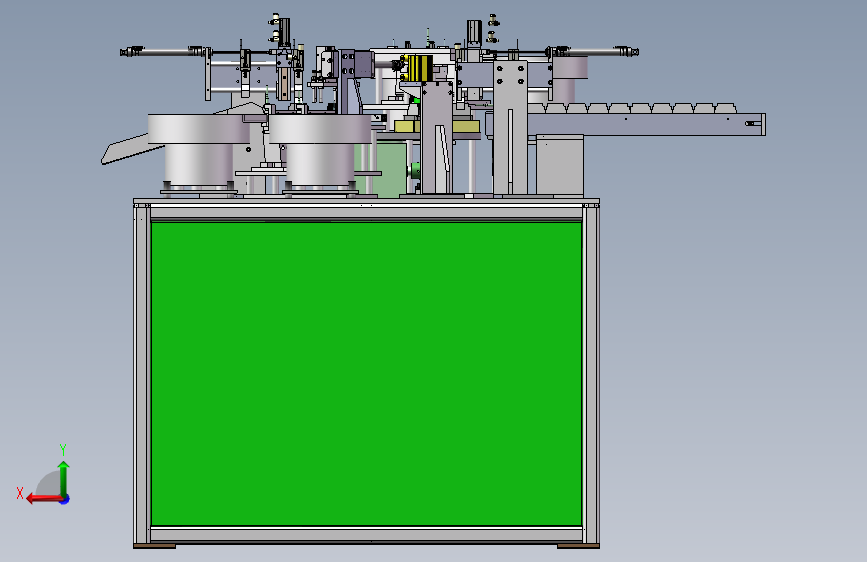867x562 pixels.
Task: Select the tall gray plate with four bolts
Action: [510, 127]
